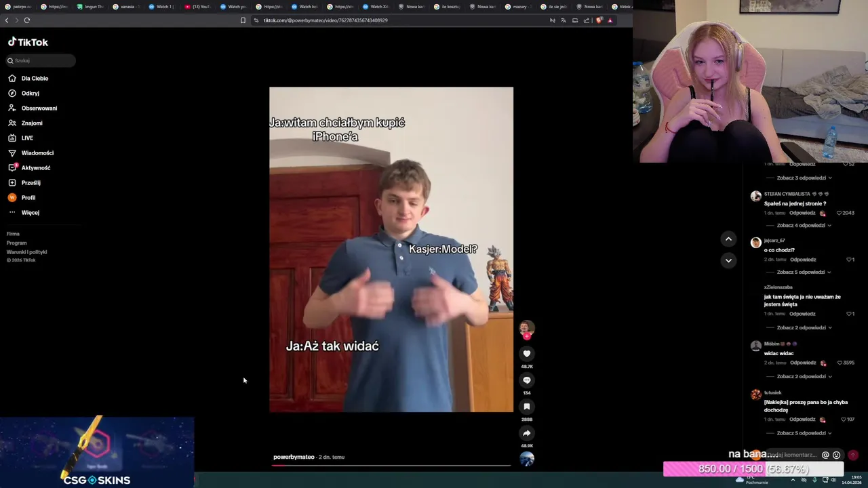Click the TikTok logo
This screenshot has width=868, height=488.
28,42
